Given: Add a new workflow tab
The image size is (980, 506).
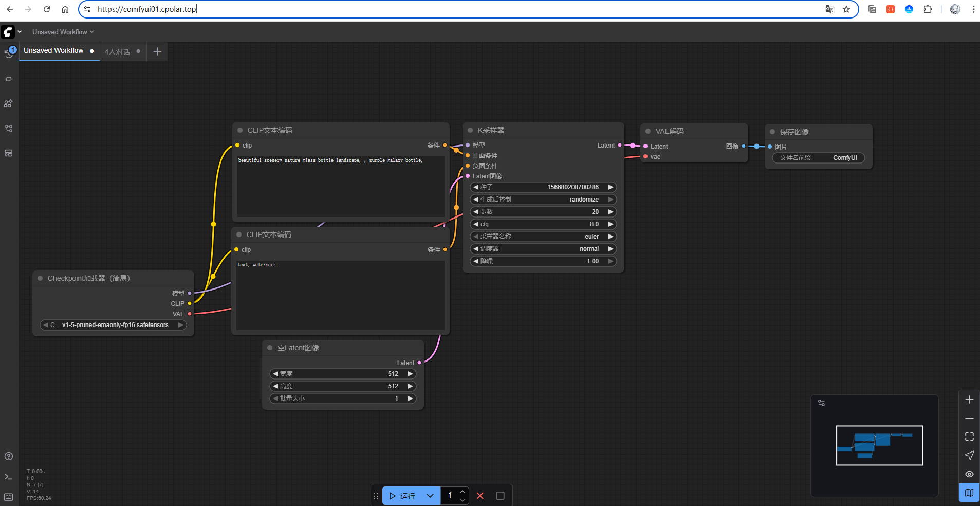Looking at the screenshot, I should (x=157, y=51).
